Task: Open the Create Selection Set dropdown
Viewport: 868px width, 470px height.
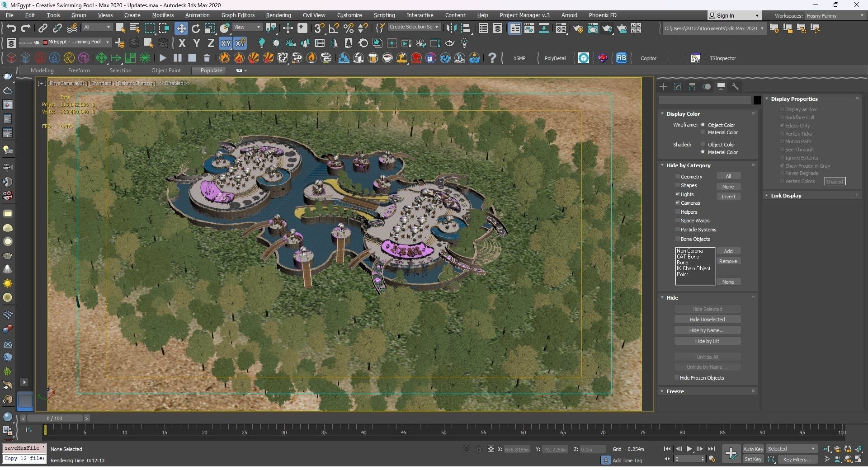Action: [x=414, y=27]
